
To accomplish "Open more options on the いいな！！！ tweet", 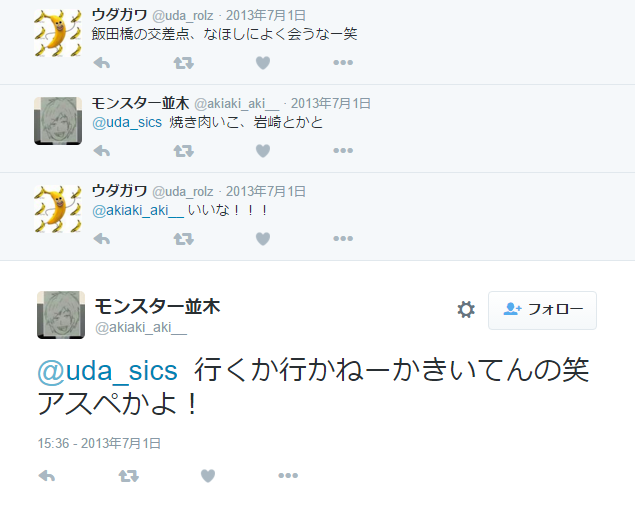I will (x=343, y=238).
